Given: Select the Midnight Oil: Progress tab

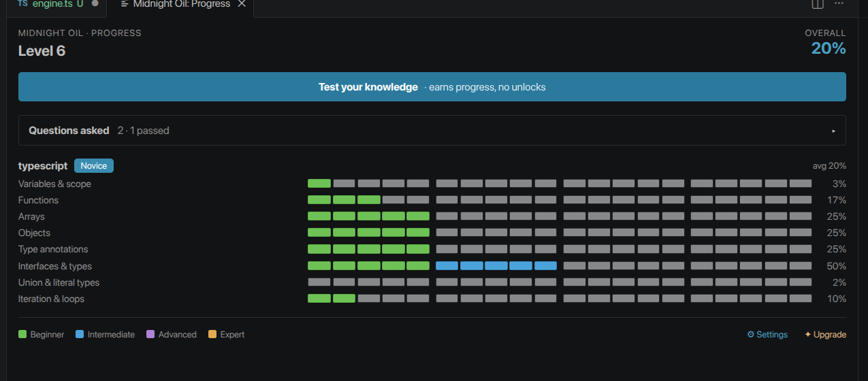Looking at the screenshot, I should coord(180,4).
